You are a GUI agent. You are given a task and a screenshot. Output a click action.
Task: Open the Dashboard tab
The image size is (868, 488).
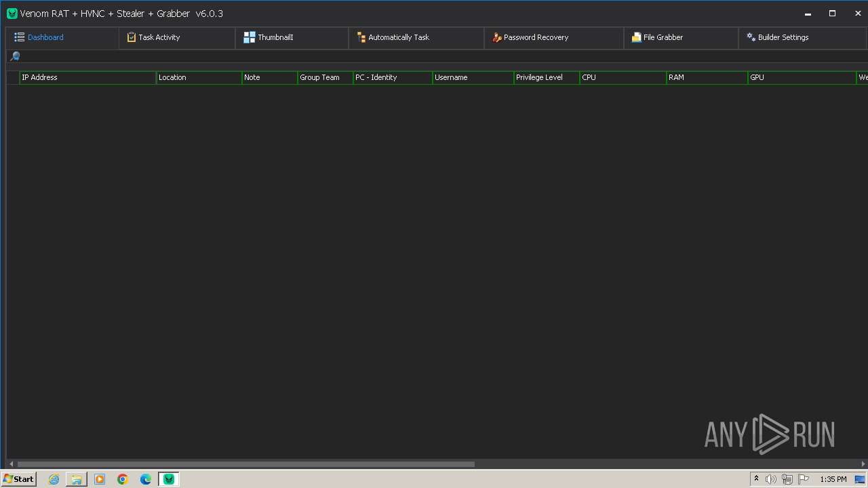click(62, 37)
